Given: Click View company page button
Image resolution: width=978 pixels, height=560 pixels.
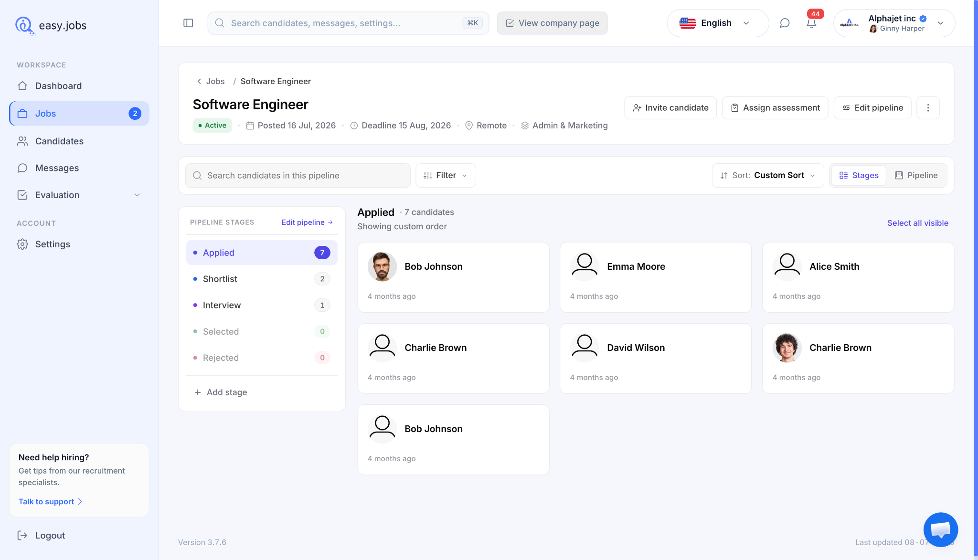Looking at the screenshot, I should point(552,23).
